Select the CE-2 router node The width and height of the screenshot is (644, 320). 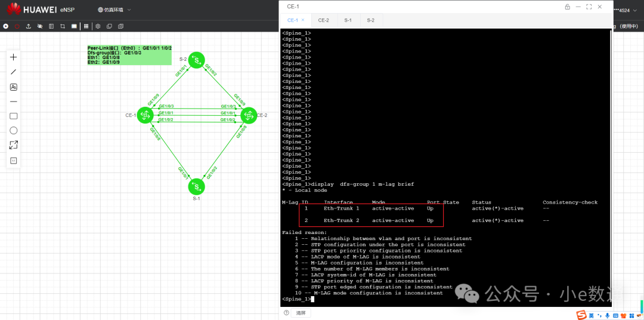[x=249, y=115]
